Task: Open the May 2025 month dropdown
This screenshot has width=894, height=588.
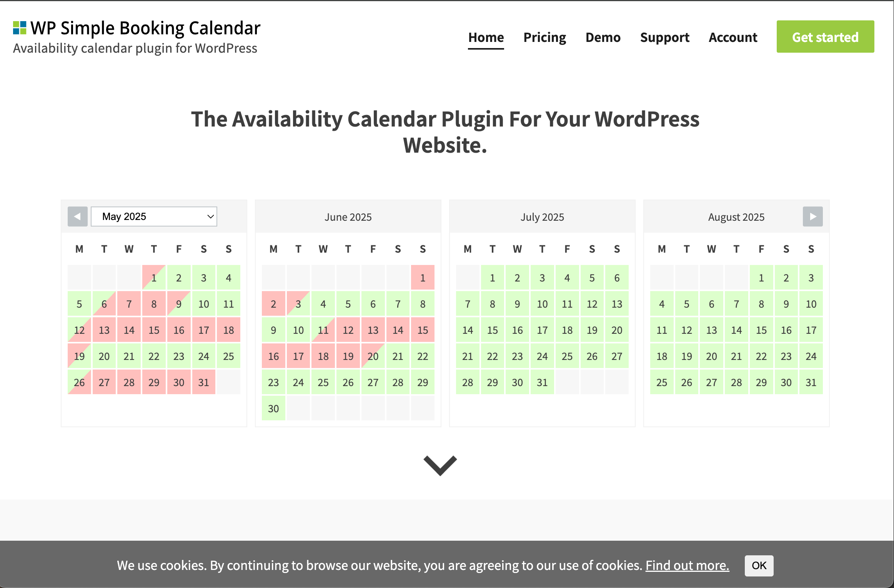Action: pyautogui.click(x=154, y=217)
